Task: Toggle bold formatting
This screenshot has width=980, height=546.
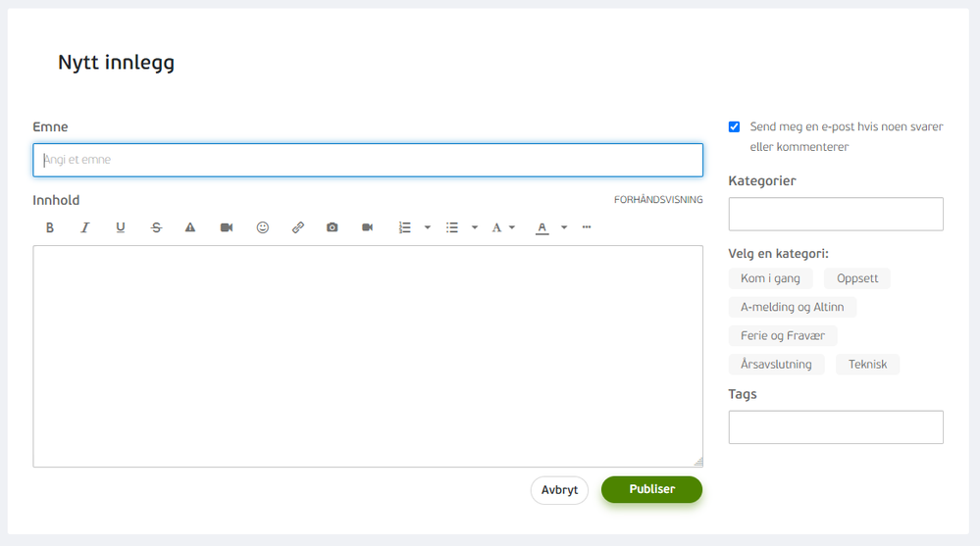Action: [x=50, y=227]
